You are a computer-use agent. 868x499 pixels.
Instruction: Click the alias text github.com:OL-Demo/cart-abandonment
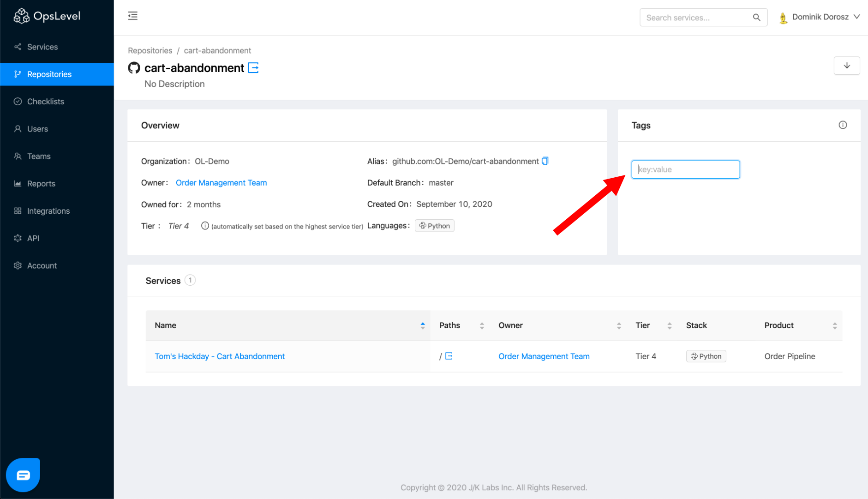tap(465, 161)
